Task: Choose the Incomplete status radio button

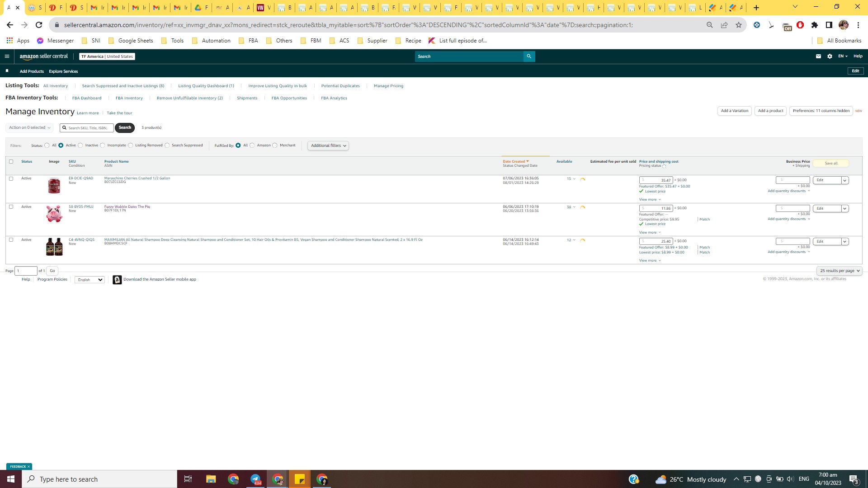Action: tap(103, 145)
